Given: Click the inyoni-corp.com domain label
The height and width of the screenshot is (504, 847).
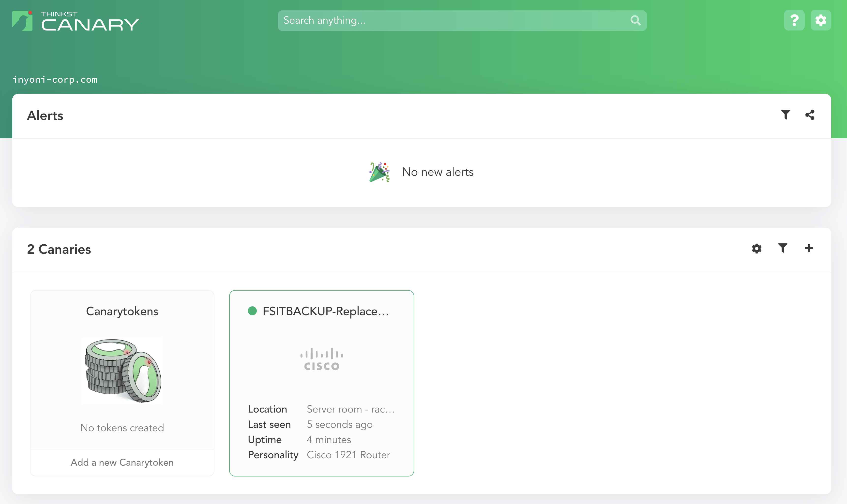Looking at the screenshot, I should (55, 79).
